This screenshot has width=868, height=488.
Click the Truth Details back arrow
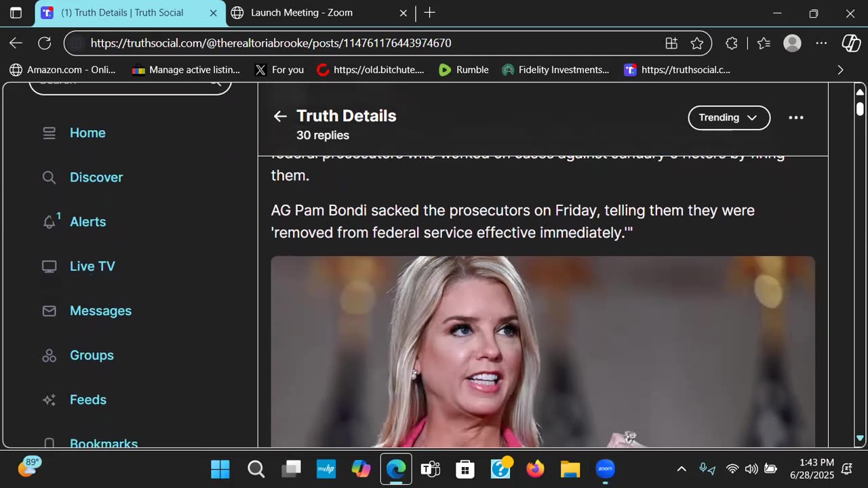click(x=280, y=117)
